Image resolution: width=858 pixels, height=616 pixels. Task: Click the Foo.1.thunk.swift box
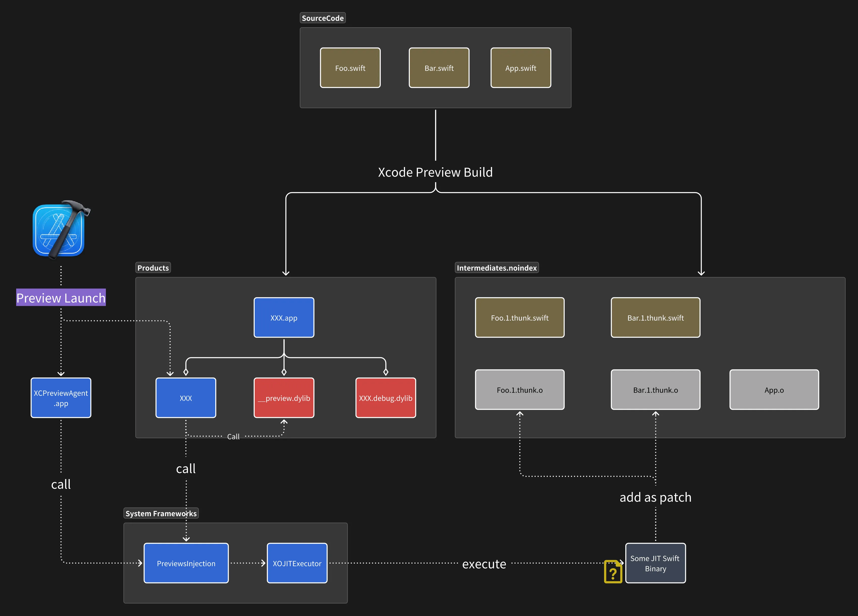pos(519,318)
